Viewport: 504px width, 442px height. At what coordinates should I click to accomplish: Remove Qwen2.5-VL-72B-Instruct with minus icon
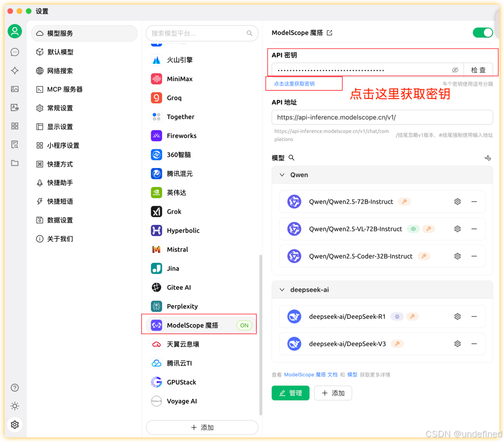474,229
